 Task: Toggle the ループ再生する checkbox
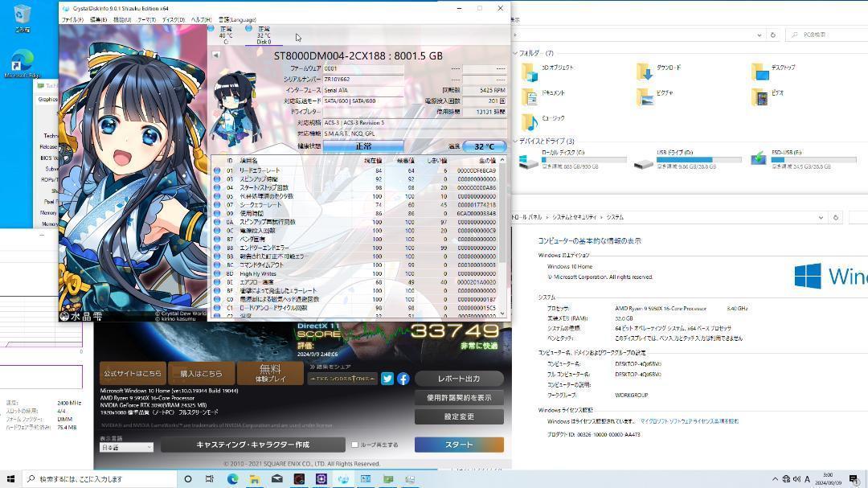pos(355,445)
